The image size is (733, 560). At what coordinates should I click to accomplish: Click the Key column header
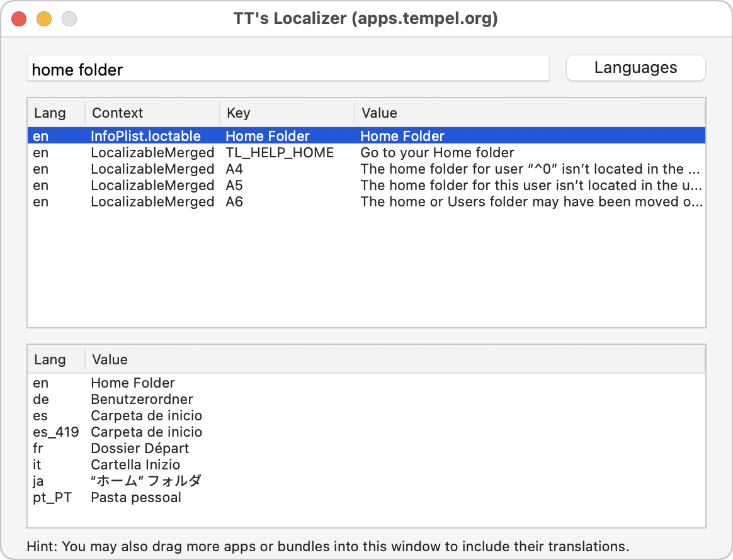[286, 113]
